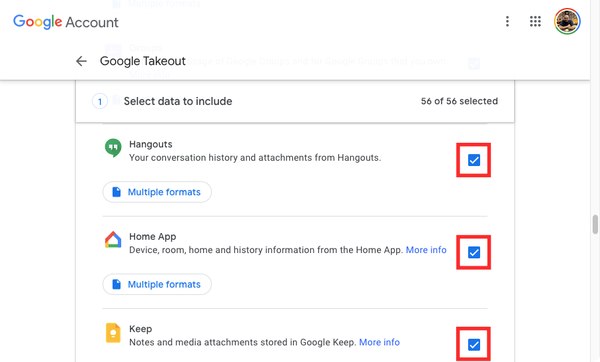
Task: Open More info link for Keep
Action: [379, 342]
